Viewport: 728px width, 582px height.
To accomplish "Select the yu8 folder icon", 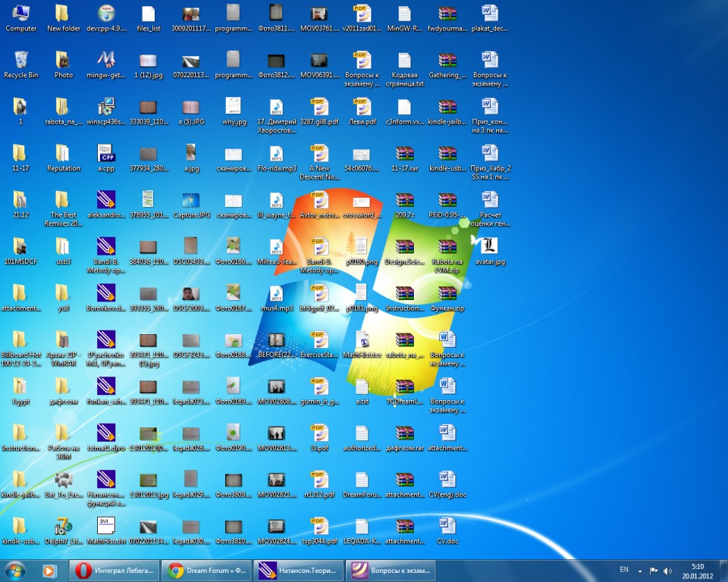I will click(x=64, y=298).
